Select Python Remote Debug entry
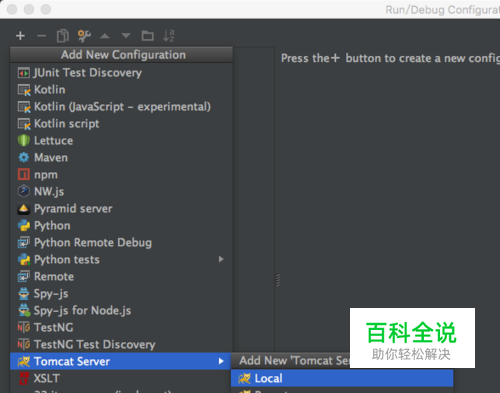The image size is (500, 393). [121, 243]
